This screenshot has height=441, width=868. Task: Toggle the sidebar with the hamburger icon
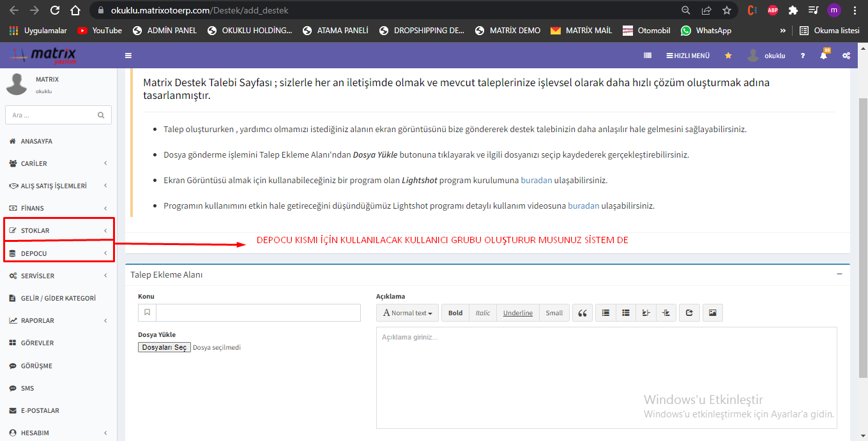128,56
